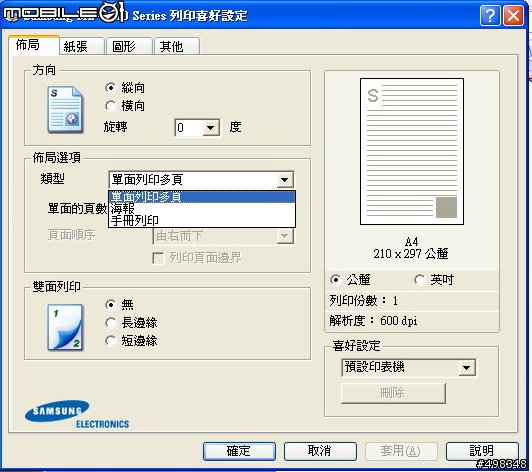Click the '解析度： 600 dpi' text
Image resolution: width=532 pixels, height=472 pixels.
coord(373,321)
